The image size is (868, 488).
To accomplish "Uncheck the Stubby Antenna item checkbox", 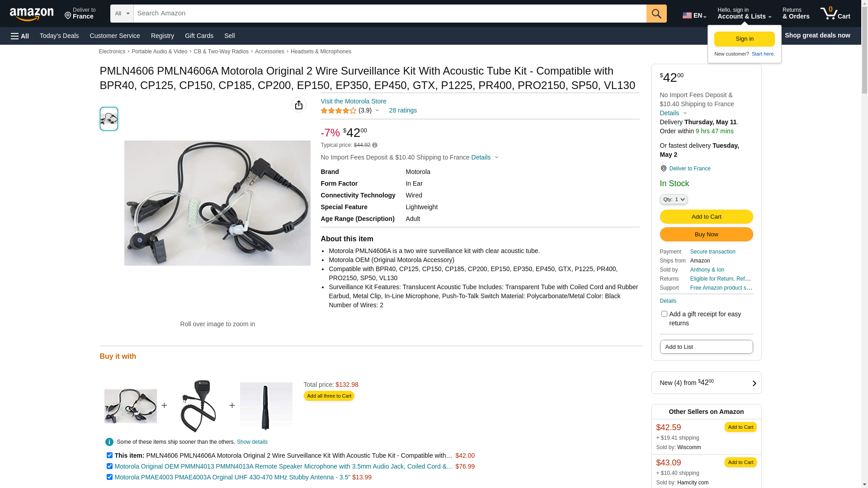I will pos(109,477).
